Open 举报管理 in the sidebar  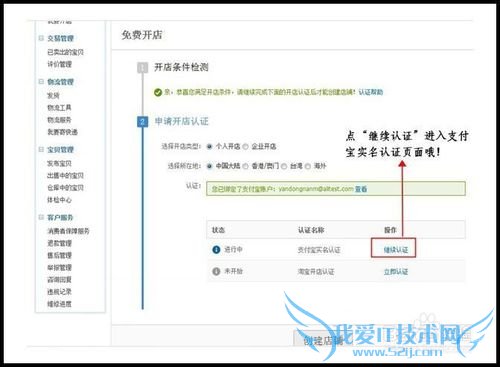(x=59, y=268)
